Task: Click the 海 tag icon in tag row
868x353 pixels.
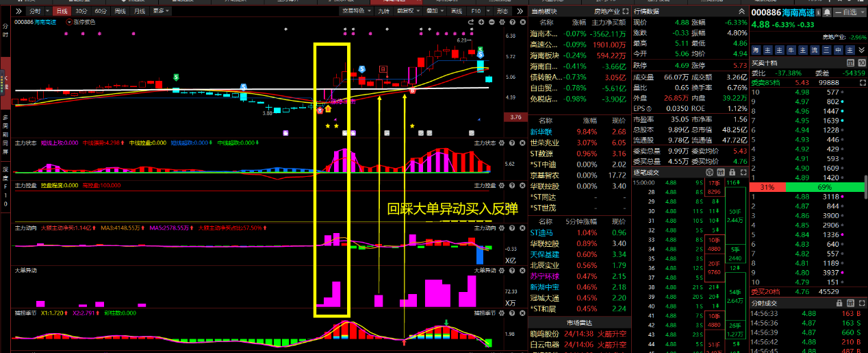Action: [x=756, y=50]
